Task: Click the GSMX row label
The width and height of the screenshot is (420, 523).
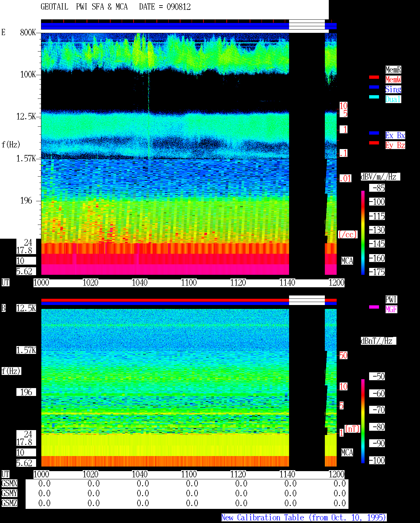Action: pyautogui.click(x=9, y=484)
